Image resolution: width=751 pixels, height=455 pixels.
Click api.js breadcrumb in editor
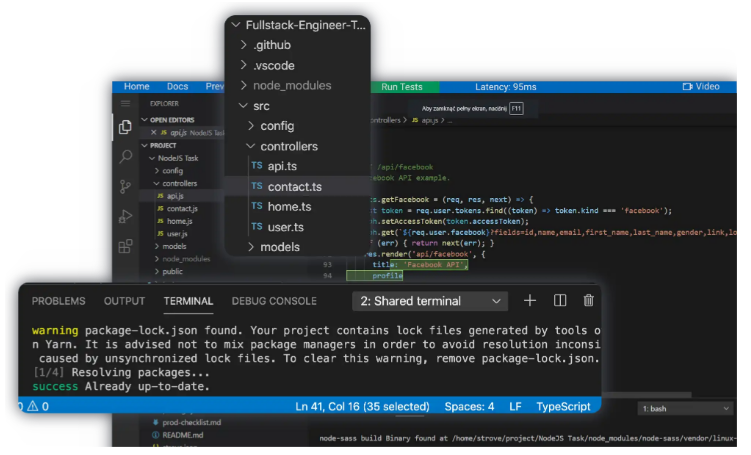coord(429,120)
